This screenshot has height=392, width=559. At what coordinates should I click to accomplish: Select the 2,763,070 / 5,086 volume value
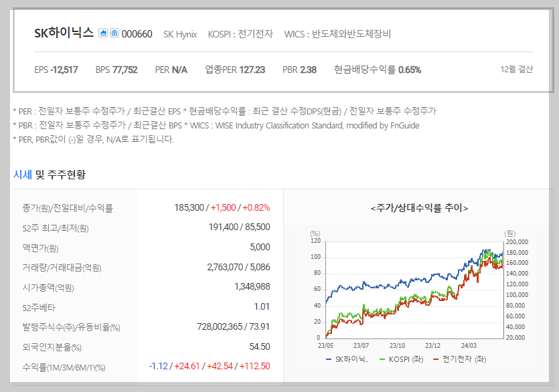[238, 267]
